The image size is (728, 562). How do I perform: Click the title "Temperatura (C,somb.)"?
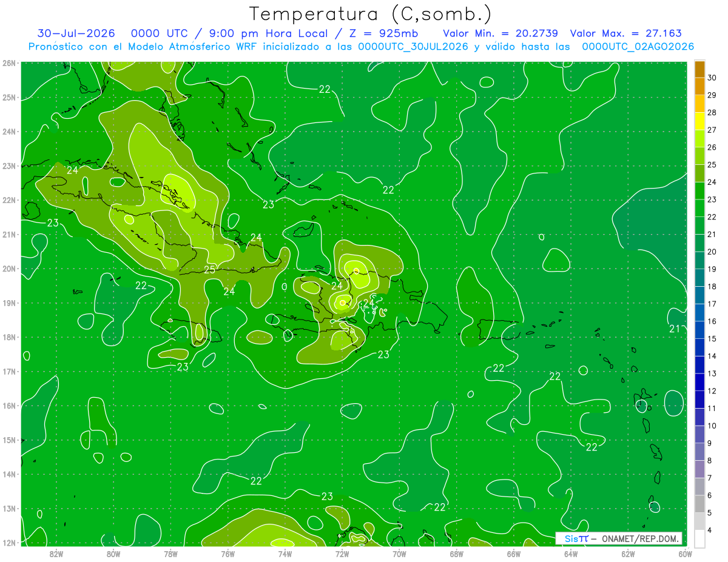click(x=371, y=14)
